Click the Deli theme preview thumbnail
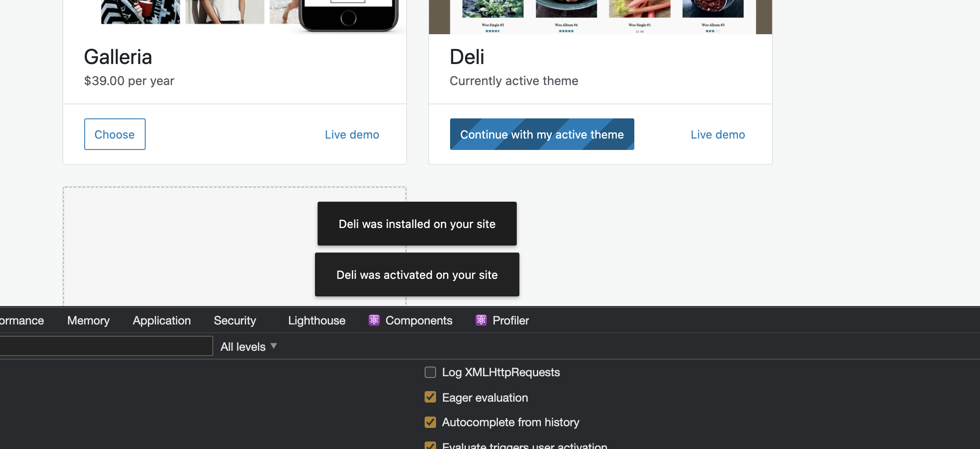Viewport: 980px width, 449px height. [600, 17]
